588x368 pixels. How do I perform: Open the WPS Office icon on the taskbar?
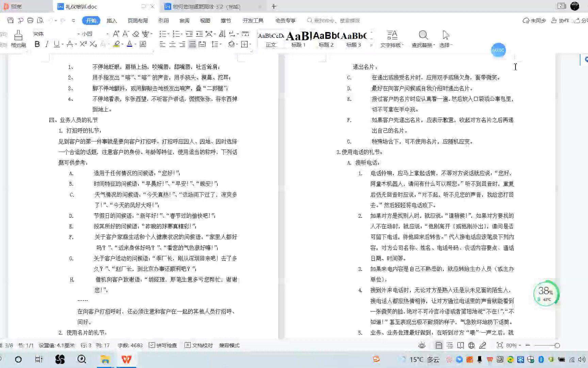[126, 359]
